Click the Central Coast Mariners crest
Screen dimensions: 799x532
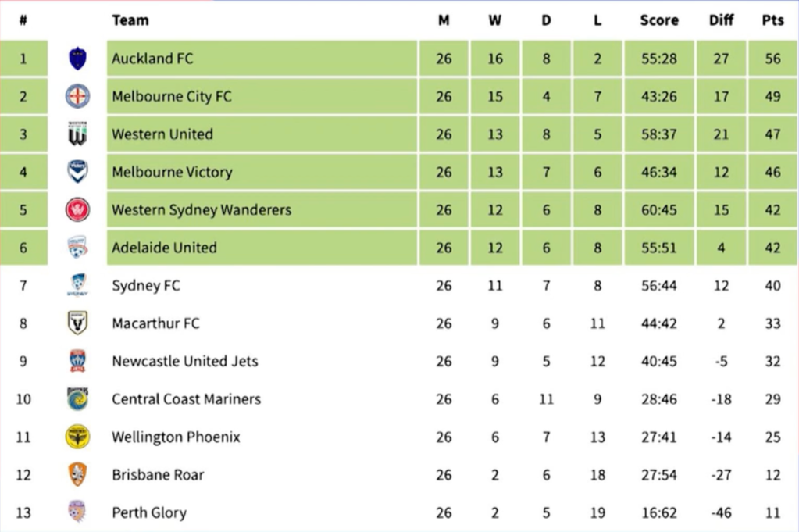coord(77,398)
